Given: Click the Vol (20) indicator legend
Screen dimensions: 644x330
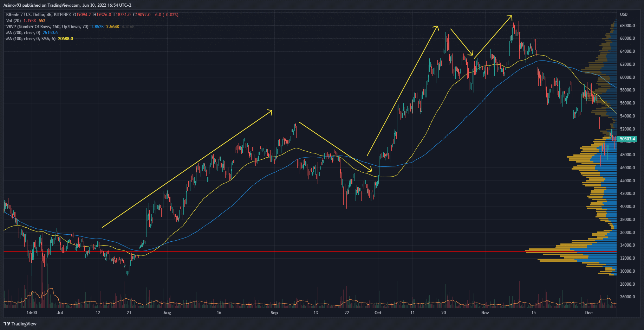Looking at the screenshot, I should pos(13,21).
